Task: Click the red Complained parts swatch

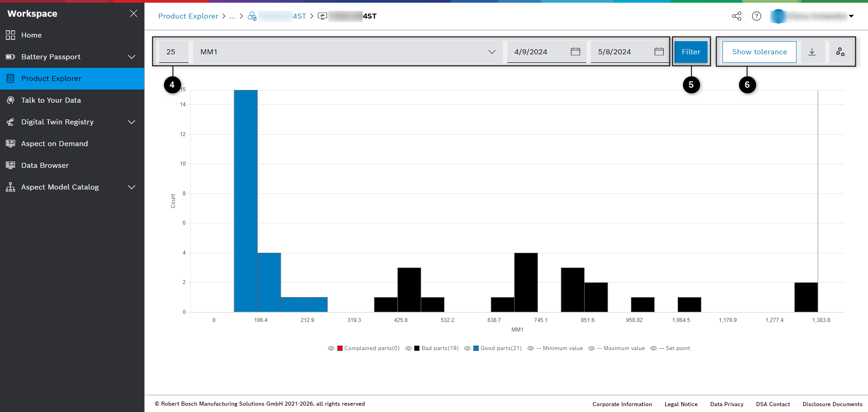Action: click(340, 348)
